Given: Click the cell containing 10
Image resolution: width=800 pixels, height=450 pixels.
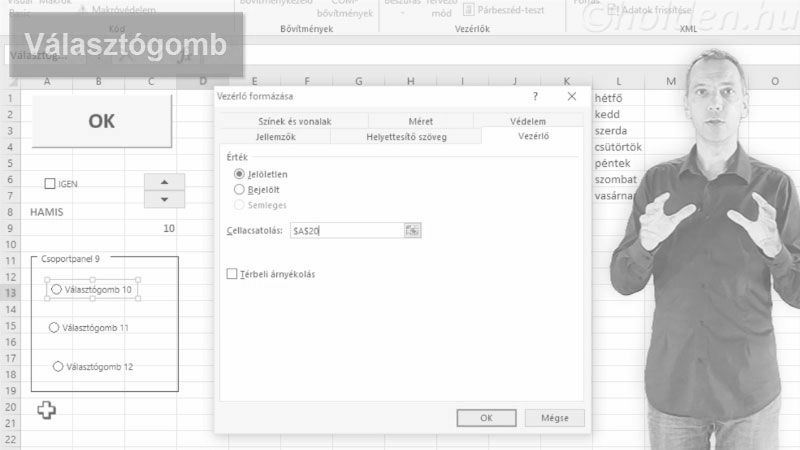Looking at the screenshot, I should (x=151, y=229).
